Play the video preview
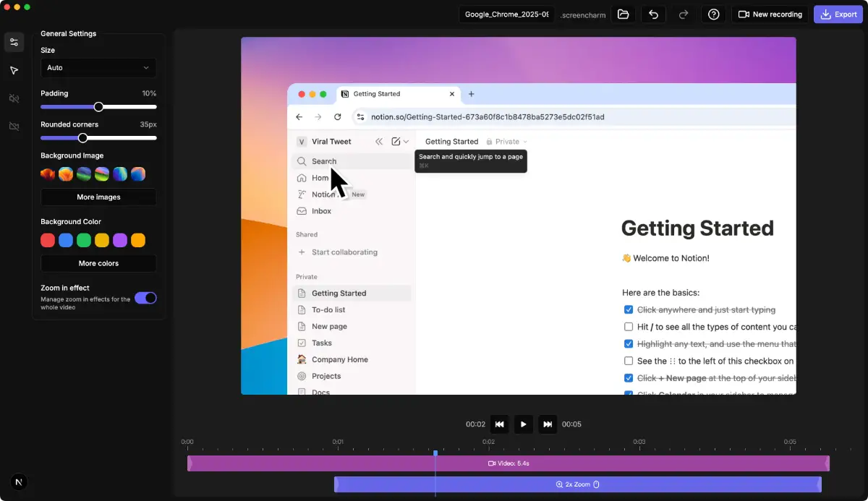 [x=524, y=424]
